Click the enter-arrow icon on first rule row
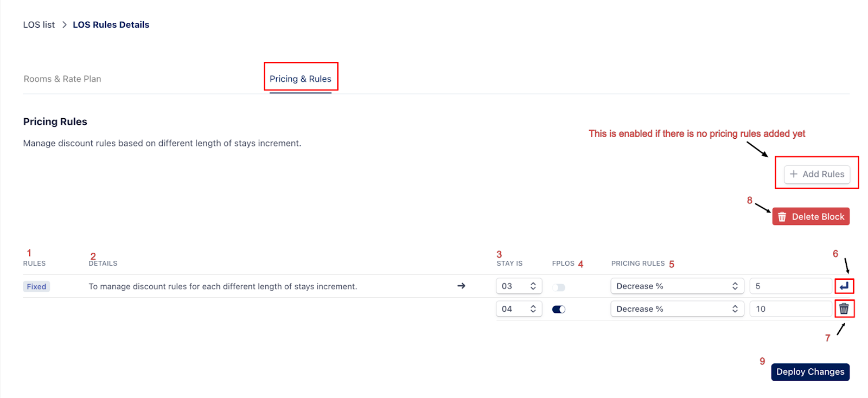 point(844,286)
